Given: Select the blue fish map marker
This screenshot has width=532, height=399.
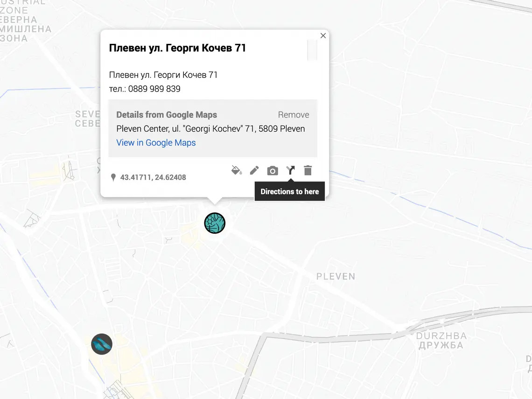Looking at the screenshot, I should click(x=102, y=344).
